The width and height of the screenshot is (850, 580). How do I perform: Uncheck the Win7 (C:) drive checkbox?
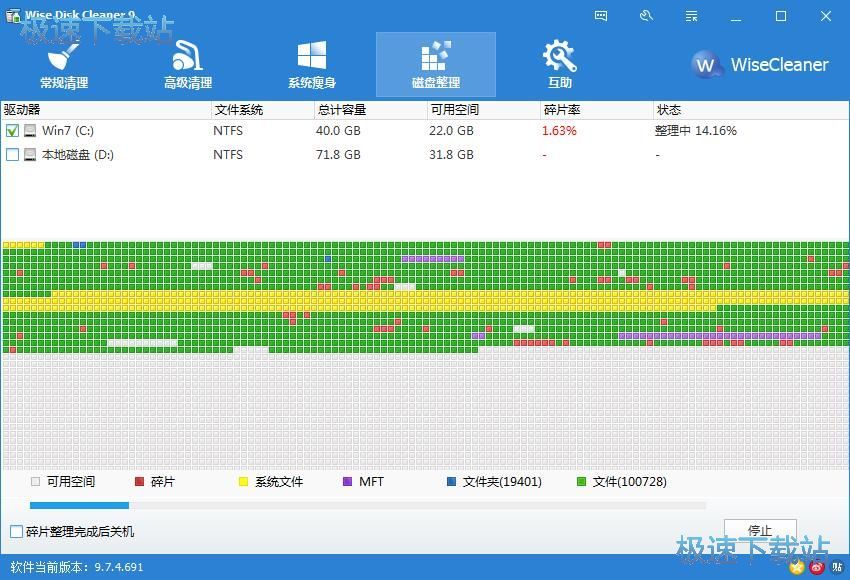click(x=12, y=131)
